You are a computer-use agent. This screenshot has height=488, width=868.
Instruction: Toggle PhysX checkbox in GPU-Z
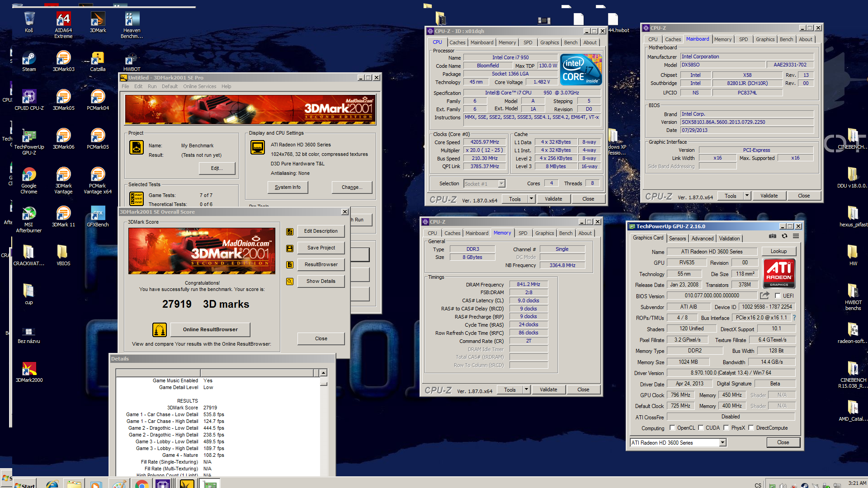click(726, 428)
